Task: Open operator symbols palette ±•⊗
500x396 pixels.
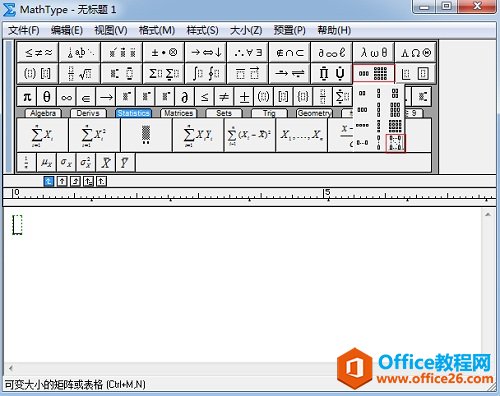Action: (x=164, y=52)
